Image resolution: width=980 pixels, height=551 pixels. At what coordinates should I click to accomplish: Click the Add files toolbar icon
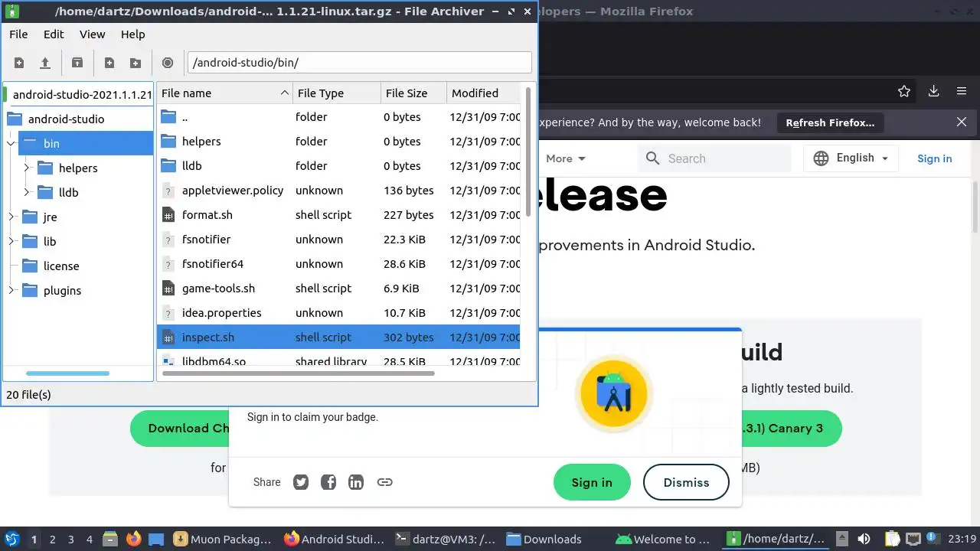(x=109, y=63)
